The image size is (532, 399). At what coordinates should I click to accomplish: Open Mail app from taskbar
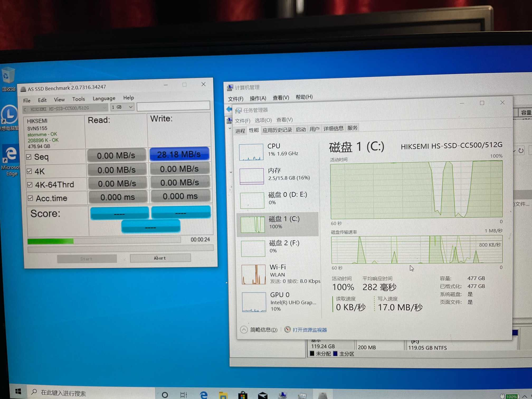point(263,395)
